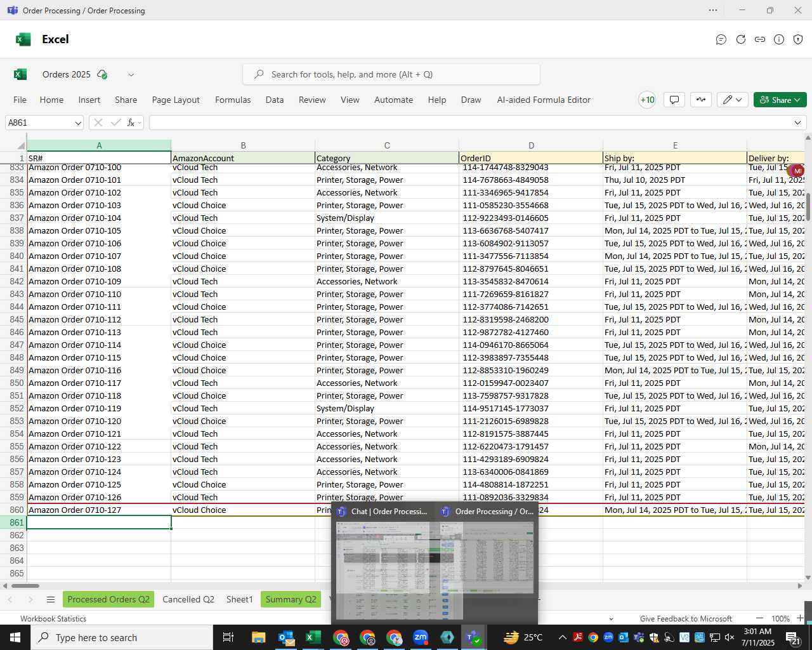Open the AI-aided Formula Editor tab

click(x=544, y=100)
